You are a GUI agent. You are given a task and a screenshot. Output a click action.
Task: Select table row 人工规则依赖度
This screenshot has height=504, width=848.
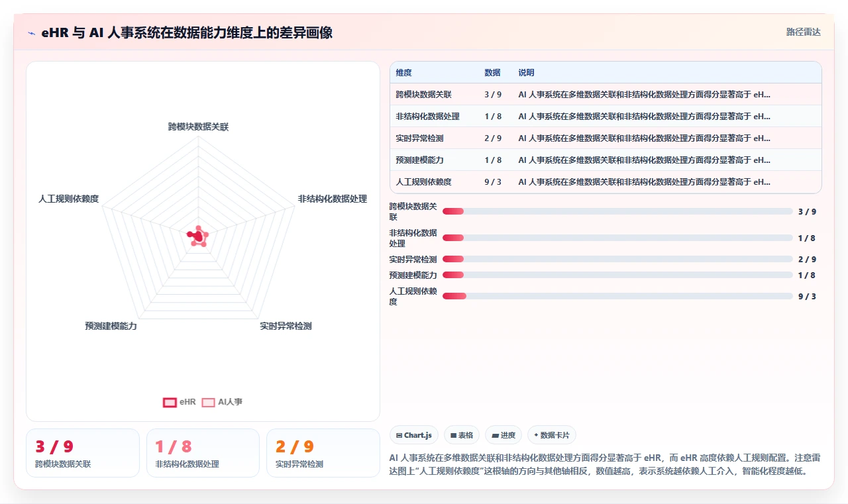(606, 182)
